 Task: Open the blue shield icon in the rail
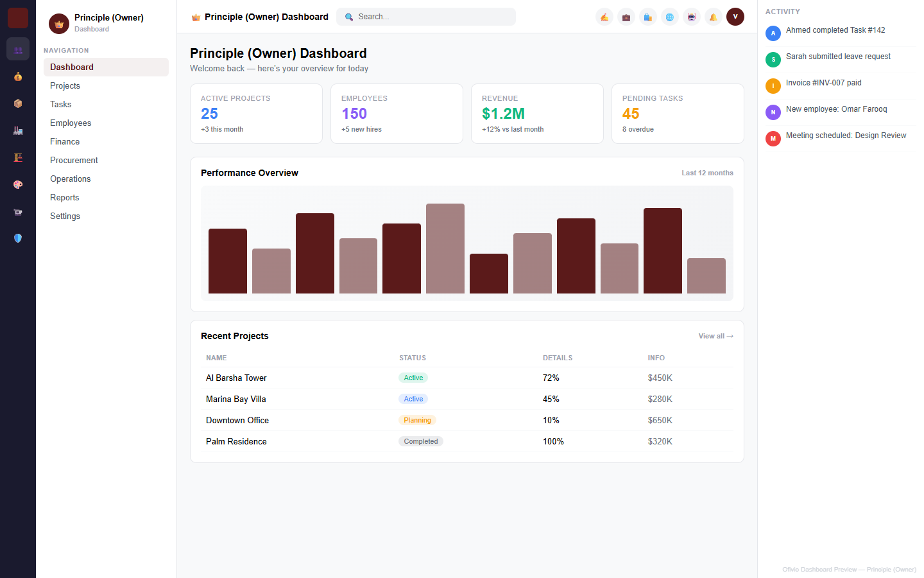coord(18,238)
